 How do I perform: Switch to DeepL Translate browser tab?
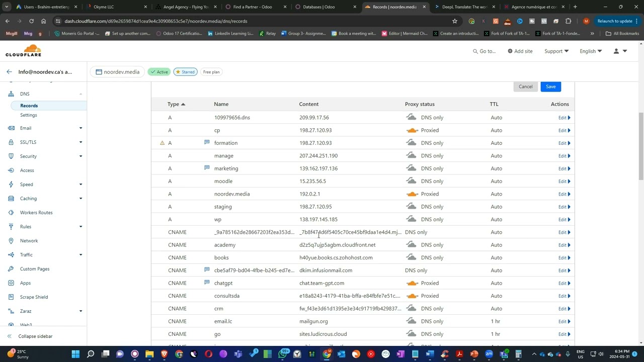(464, 7)
